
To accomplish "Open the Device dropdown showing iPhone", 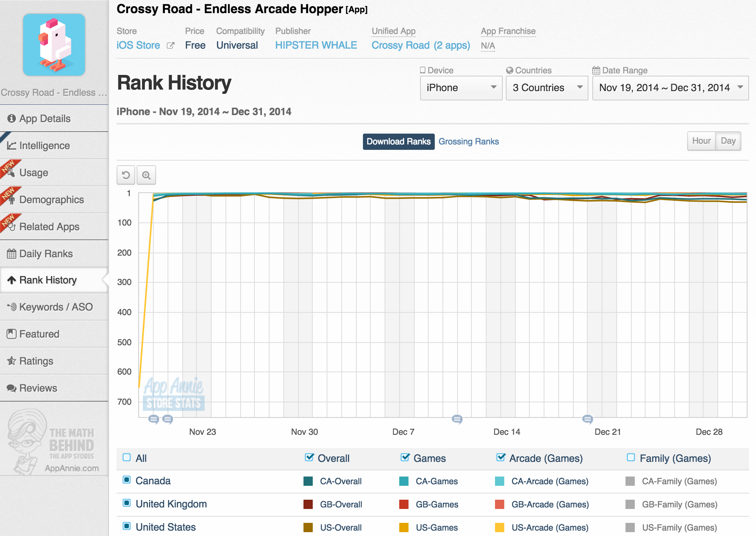I will (461, 88).
